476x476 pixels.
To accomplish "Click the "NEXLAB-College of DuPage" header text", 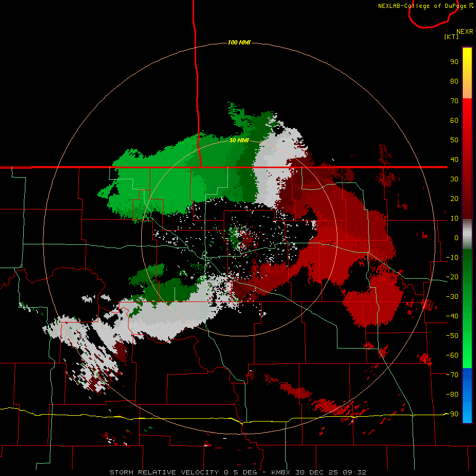I will coord(422,6).
